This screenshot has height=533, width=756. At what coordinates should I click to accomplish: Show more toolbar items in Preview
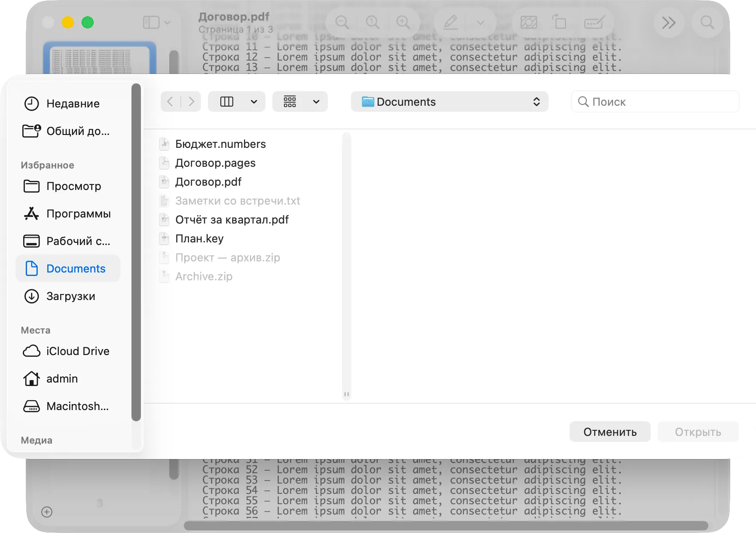[x=669, y=22]
